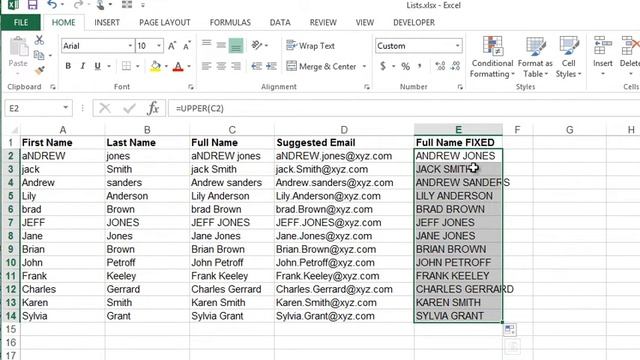Cancel the formula bar entry

click(x=105, y=108)
